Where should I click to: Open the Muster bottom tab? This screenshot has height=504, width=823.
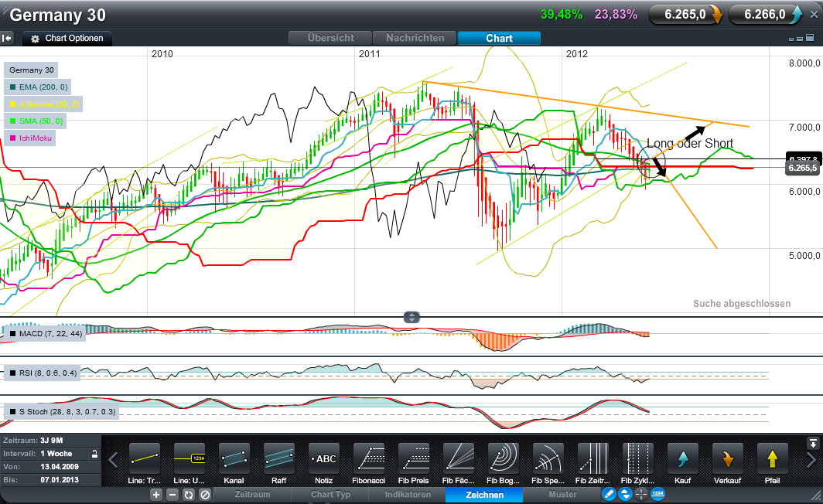(x=562, y=494)
